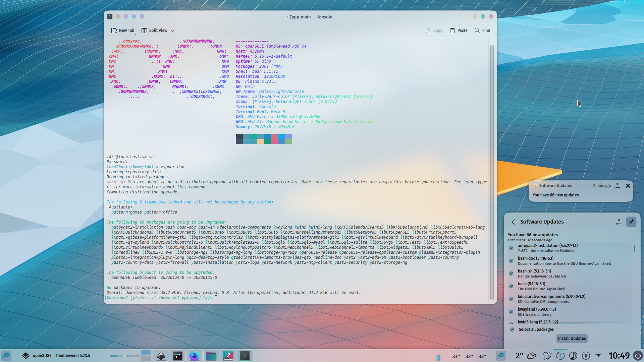Open Software Updates panel configure icon
Image resolution: width=644 pixels, height=362 pixels.
point(619,222)
